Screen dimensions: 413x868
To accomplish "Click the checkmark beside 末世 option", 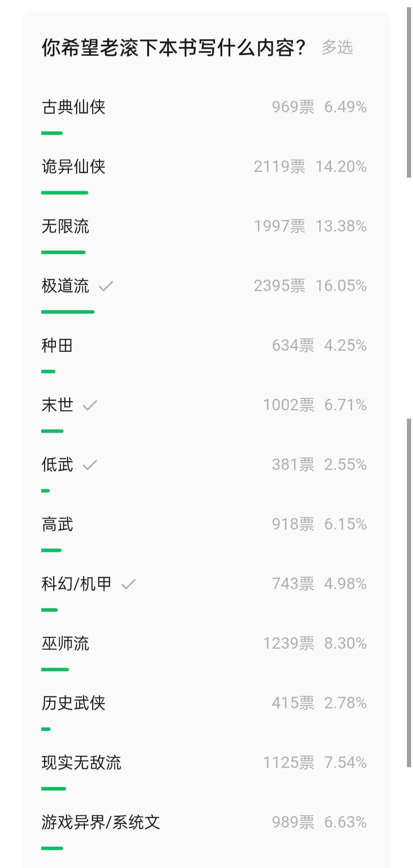I will pyautogui.click(x=90, y=405).
